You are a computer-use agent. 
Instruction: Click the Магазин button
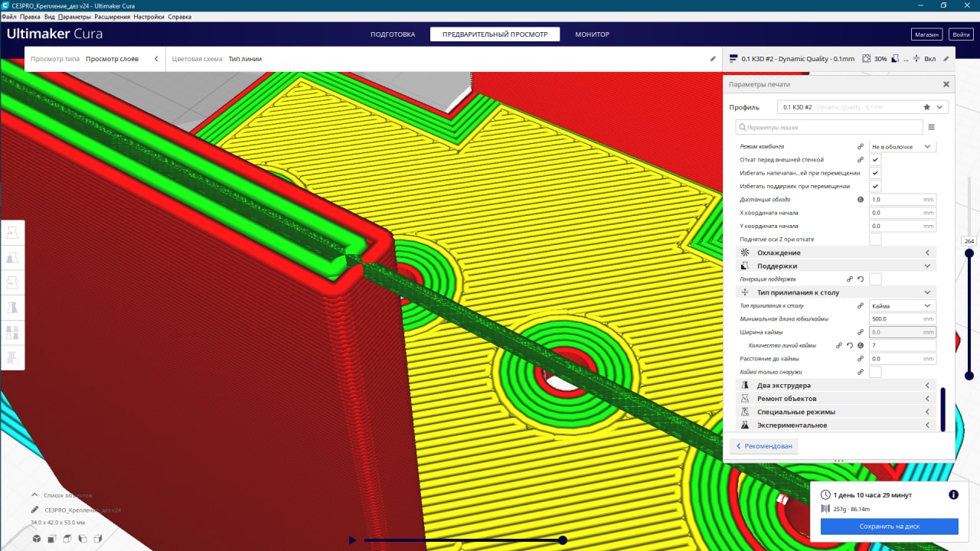926,34
